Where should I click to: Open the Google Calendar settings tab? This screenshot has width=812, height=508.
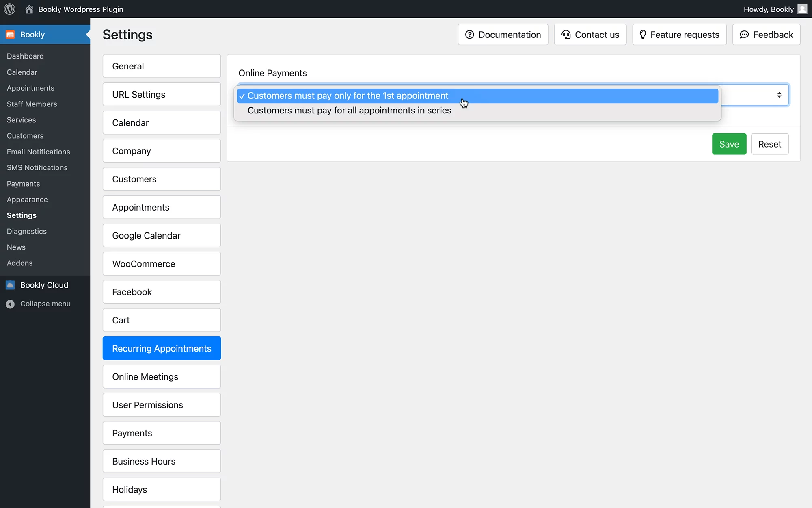click(x=162, y=236)
